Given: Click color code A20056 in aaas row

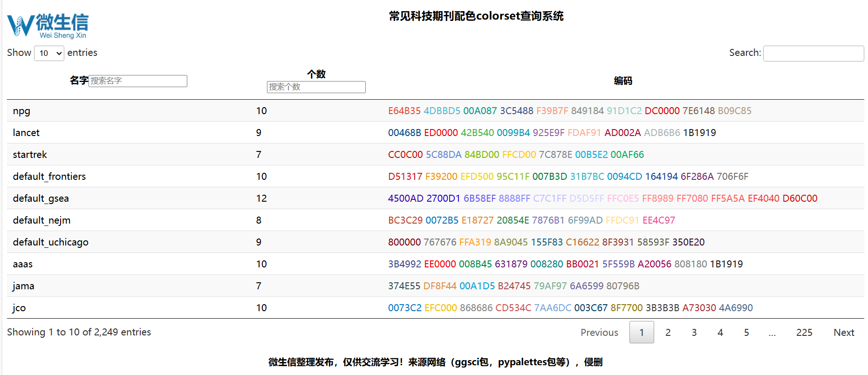Looking at the screenshot, I should 655,264.
